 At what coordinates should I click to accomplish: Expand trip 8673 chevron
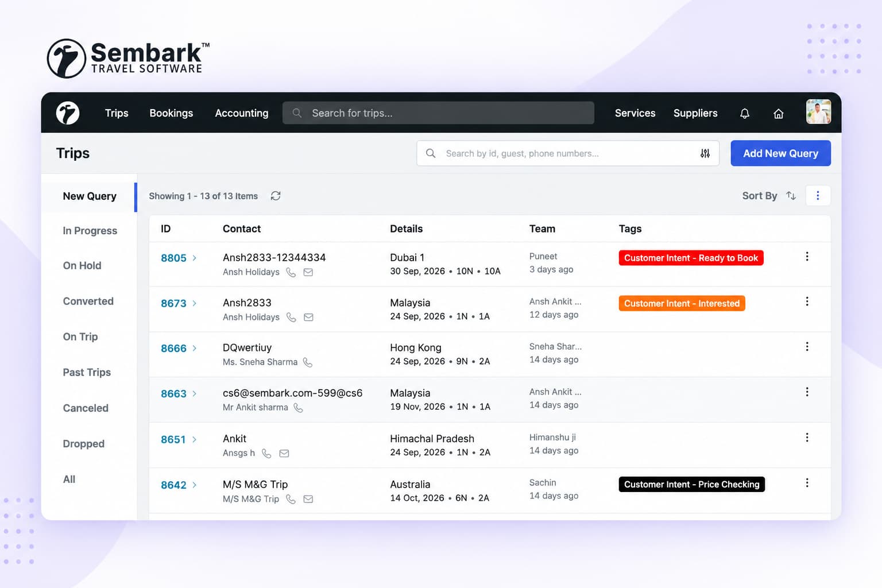pyautogui.click(x=195, y=303)
